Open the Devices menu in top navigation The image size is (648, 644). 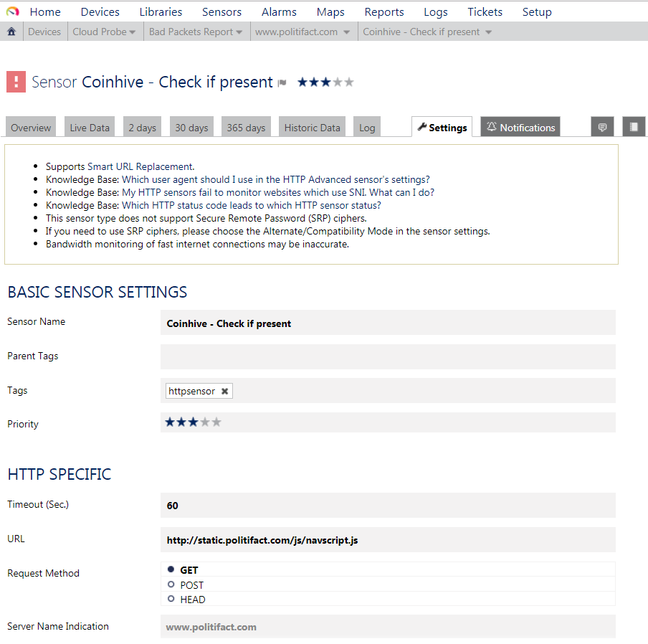(x=100, y=12)
